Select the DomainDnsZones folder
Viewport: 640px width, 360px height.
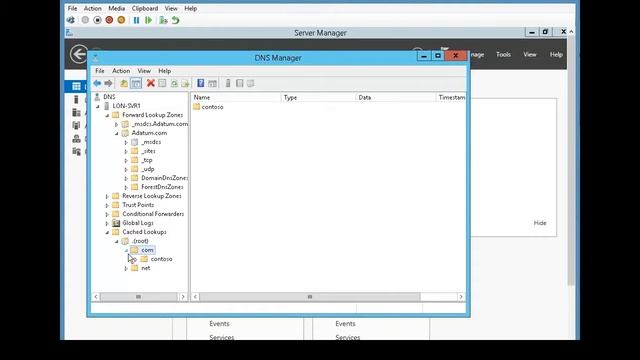click(164, 178)
